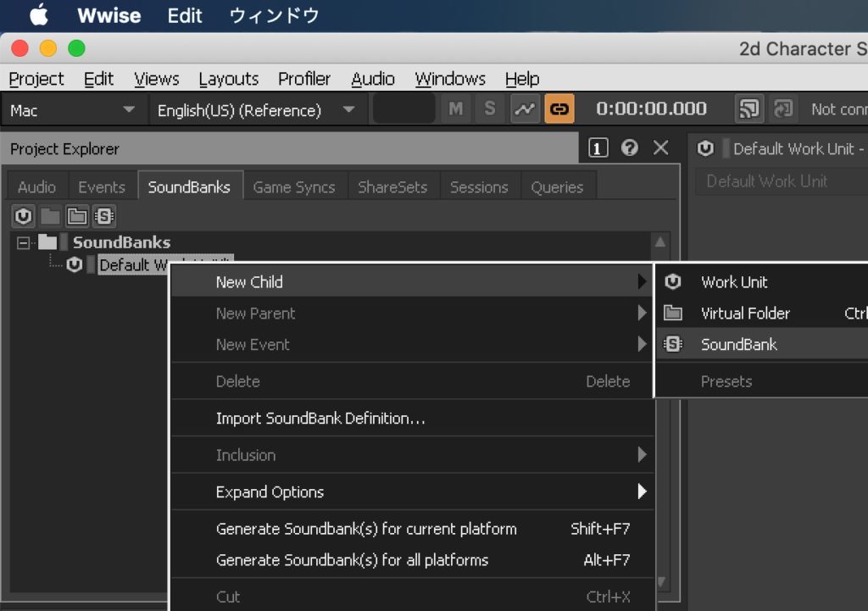Generate Soundbank(s) for current platform
This screenshot has width=868, height=611.
[413, 529]
